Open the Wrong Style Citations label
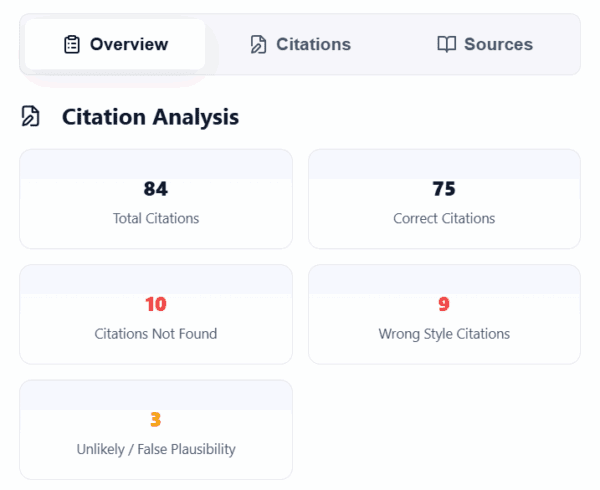 coord(444,333)
